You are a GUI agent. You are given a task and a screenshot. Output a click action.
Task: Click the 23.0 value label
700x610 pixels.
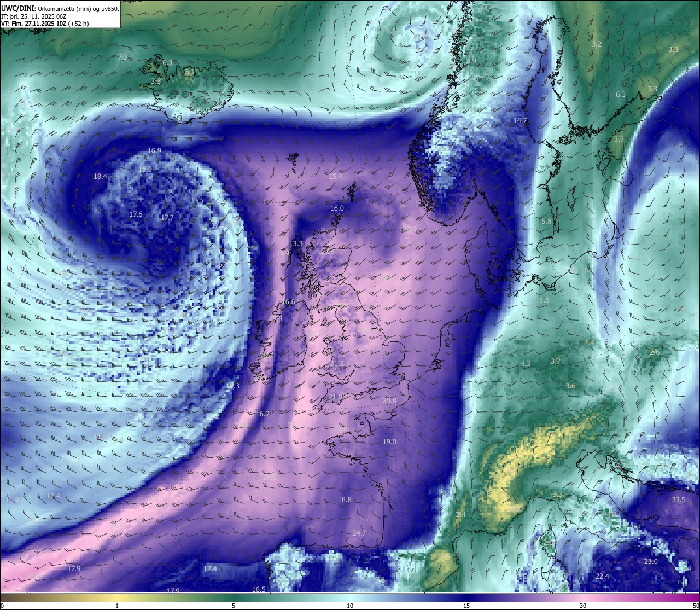click(651, 561)
